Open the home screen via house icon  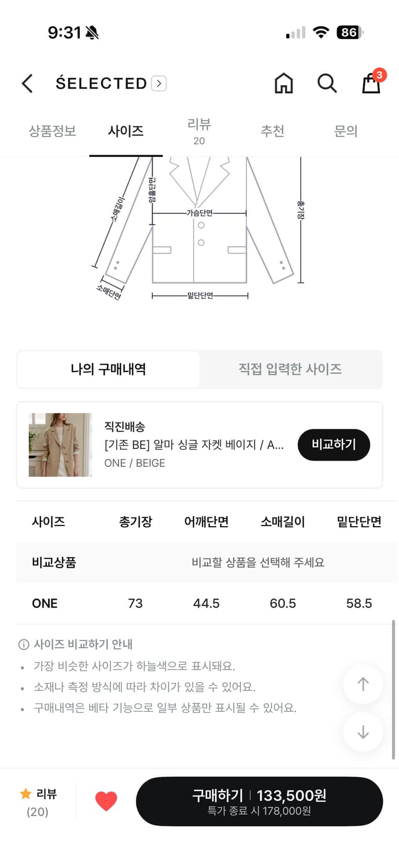click(x=283, y=83)
